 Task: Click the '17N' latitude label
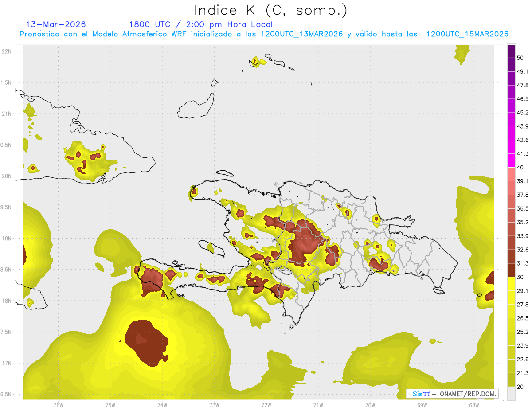(x=7, y=364)
